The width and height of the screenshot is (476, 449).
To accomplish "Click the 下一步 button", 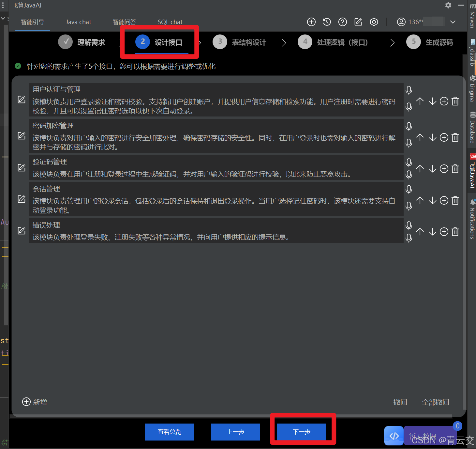I will click(x=302, y=432).
